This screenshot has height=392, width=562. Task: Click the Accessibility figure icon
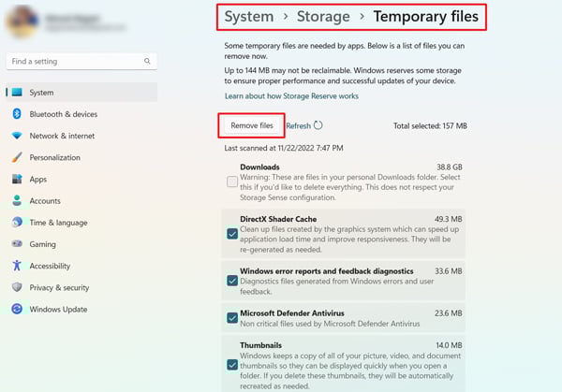pos(17,266)
